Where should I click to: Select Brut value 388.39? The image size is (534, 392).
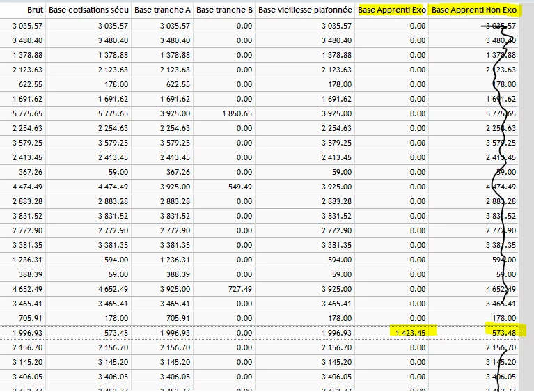[31, 274]
